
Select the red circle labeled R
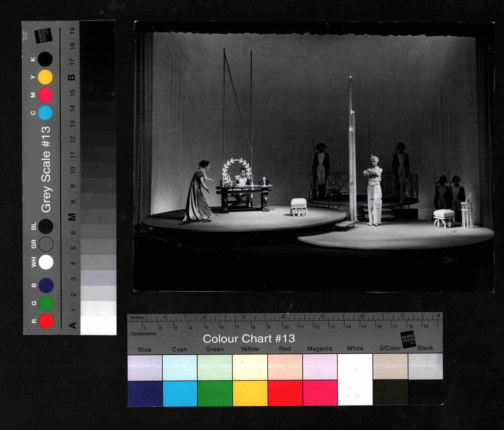click(x=46, y=321)
